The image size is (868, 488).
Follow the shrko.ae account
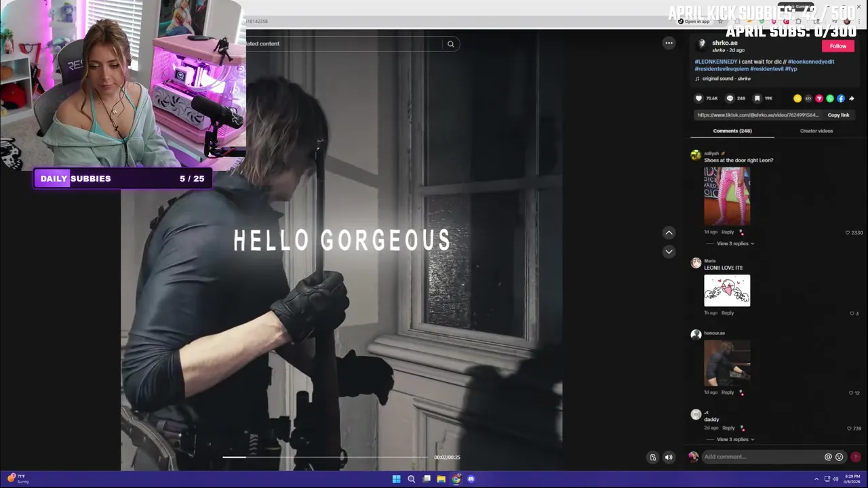point(837,46)
